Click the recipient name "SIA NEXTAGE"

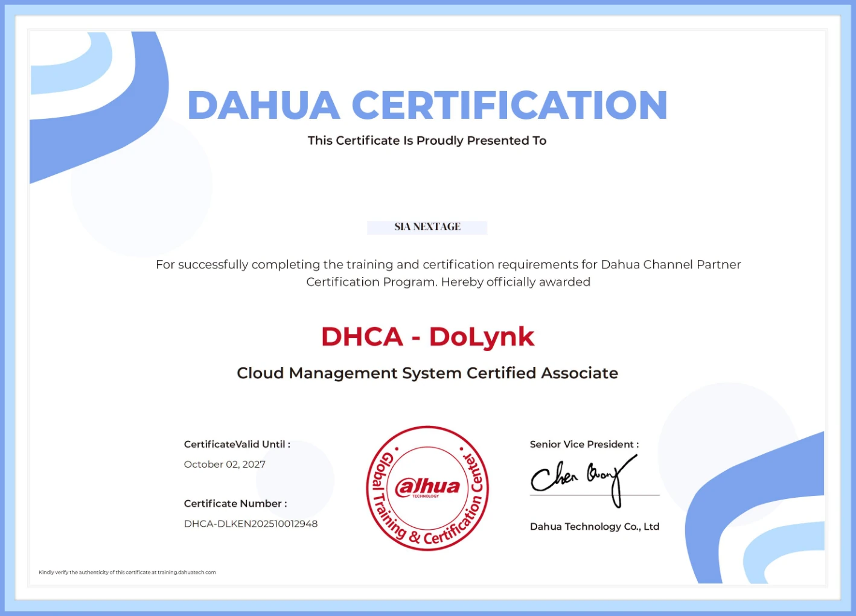pyautogui.click(x=427, y=227)
